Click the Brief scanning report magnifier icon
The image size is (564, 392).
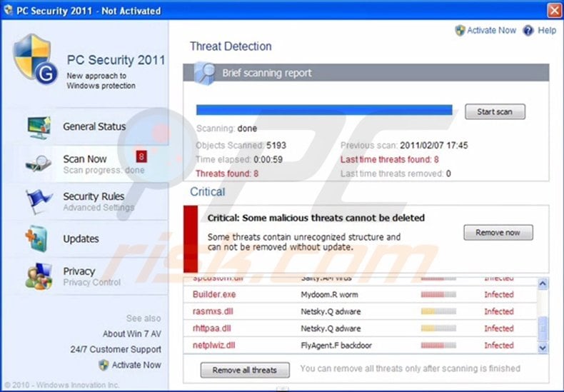click(x=205, y=74)
